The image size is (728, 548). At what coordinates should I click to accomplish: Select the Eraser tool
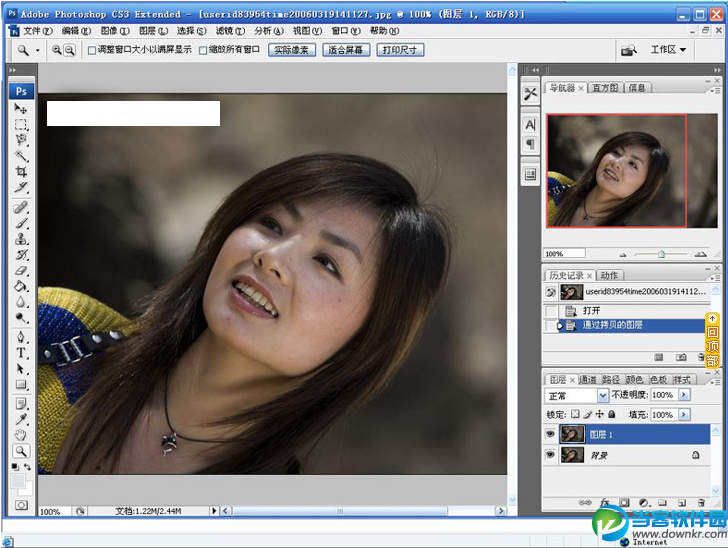[21, 270]
